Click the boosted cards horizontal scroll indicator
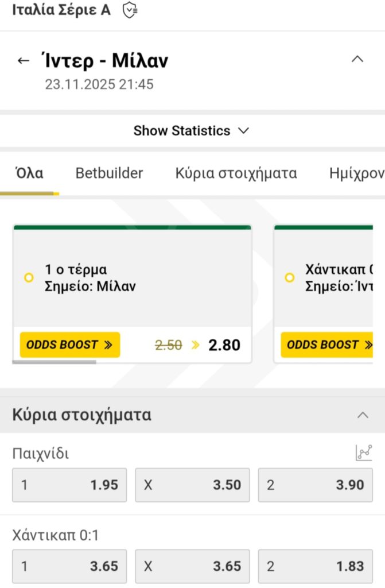 55,362
